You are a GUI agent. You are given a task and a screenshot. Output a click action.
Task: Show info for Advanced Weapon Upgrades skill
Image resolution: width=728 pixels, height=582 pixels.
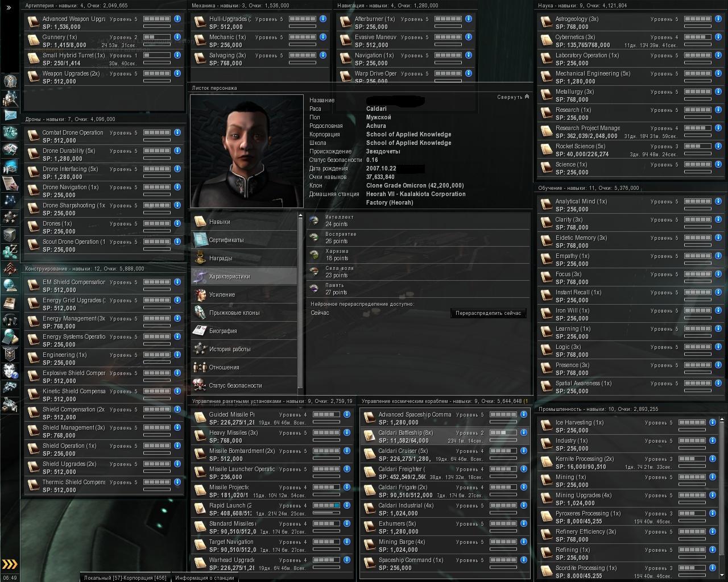click(x=177, y=19)
